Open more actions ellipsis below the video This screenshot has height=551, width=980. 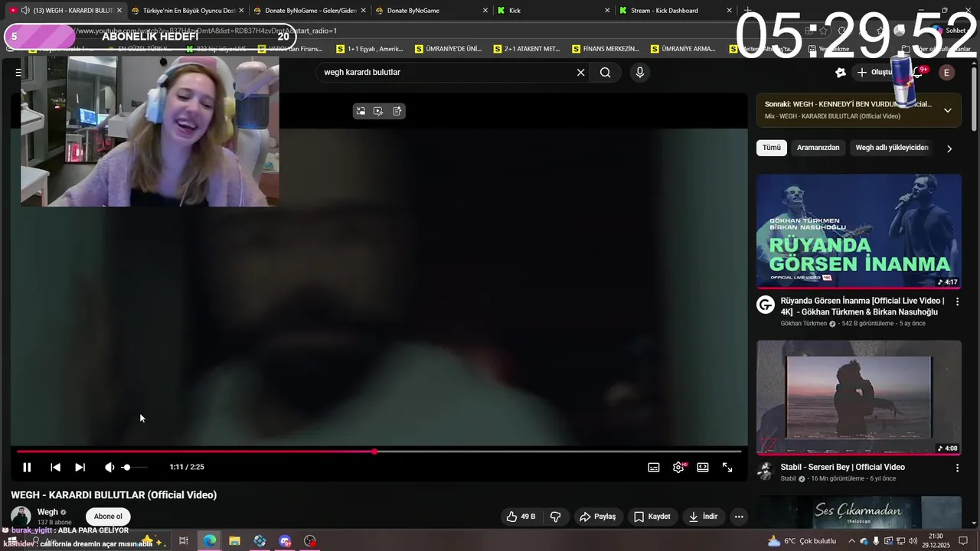[x=739, y=517]
